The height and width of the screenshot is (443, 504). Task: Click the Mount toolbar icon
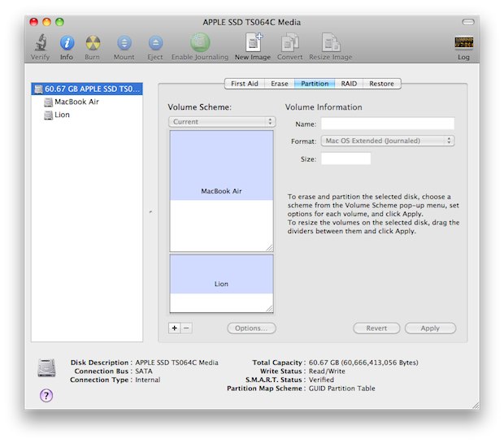(124, 43)
